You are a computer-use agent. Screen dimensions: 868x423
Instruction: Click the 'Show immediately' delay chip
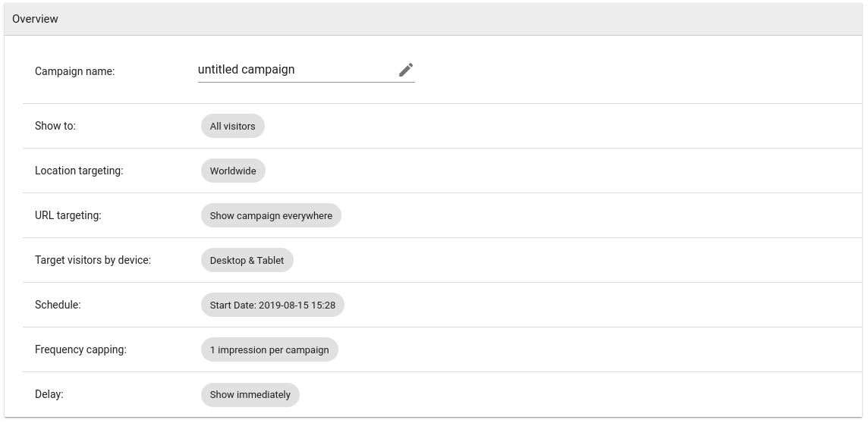pyautogui.click(x=250, y=395)
